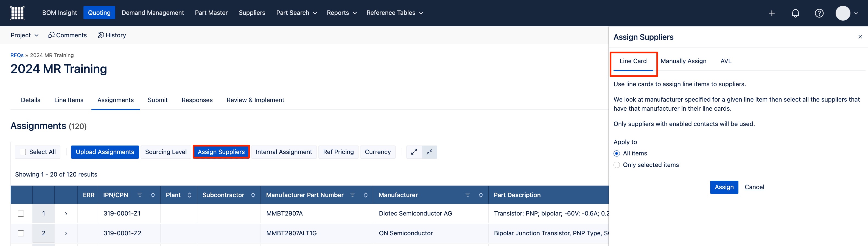Go to BOM Insight
Screen dimensions: 868x246
coord(60,13)
